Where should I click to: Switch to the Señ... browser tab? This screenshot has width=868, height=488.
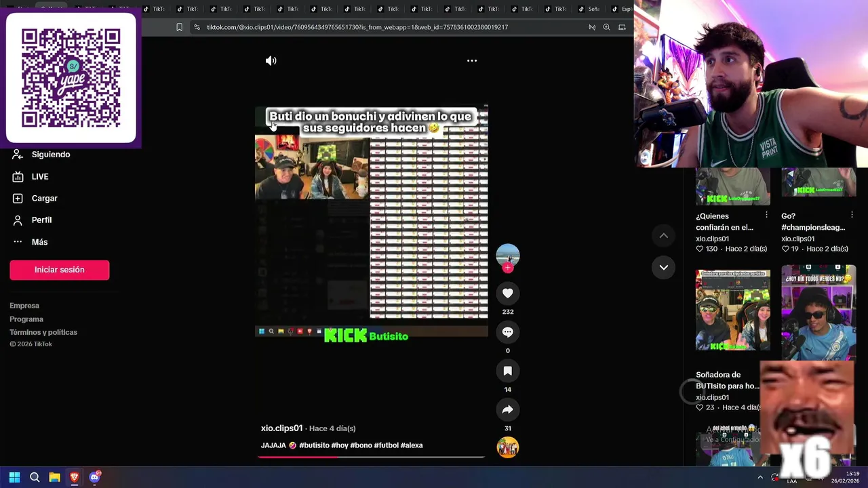(589, 9)
